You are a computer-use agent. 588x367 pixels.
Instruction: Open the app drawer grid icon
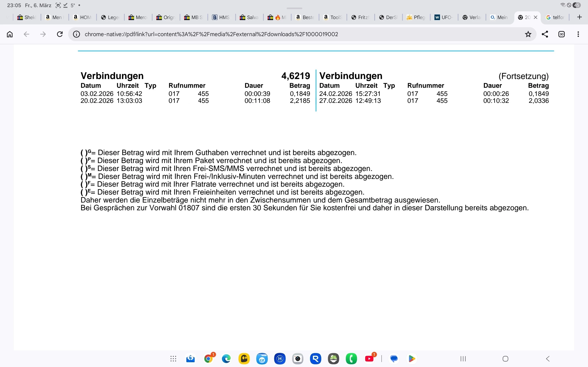pyautogui.click(x=173, y=359)
